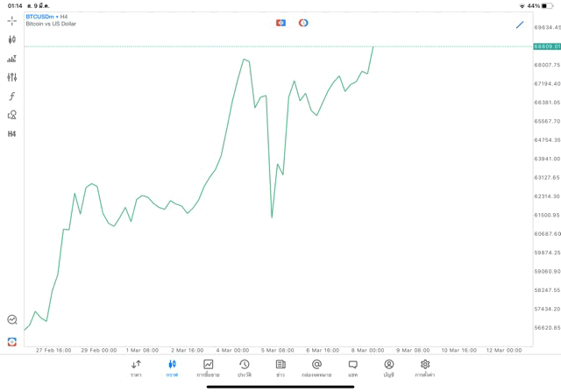Click the red-blue circular clock icon at the chart top
Viewport: 561px width, 392px height.
click(x=303, y=23)
